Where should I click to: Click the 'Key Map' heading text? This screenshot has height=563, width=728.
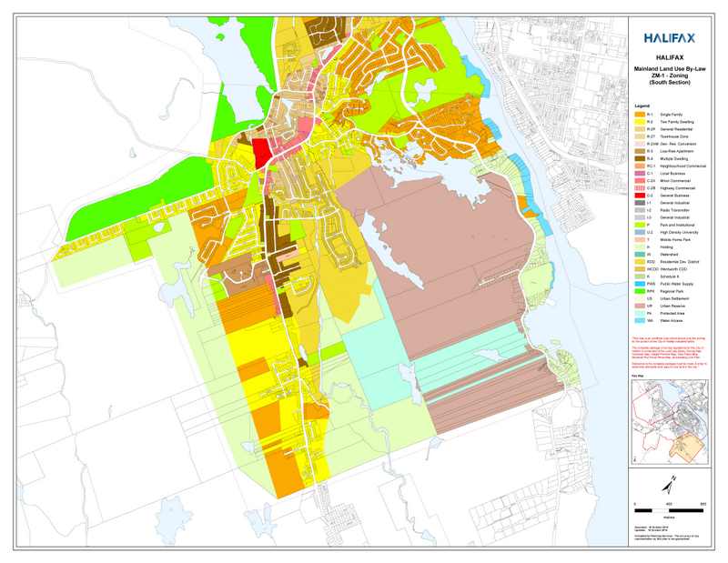click(637, 376)
